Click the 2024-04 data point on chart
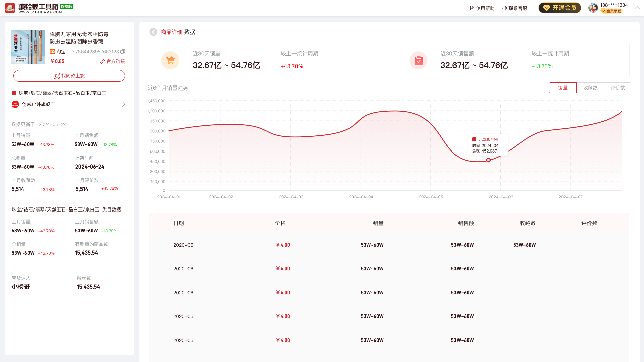Screen dimensions: 644x362 [489, 160]
